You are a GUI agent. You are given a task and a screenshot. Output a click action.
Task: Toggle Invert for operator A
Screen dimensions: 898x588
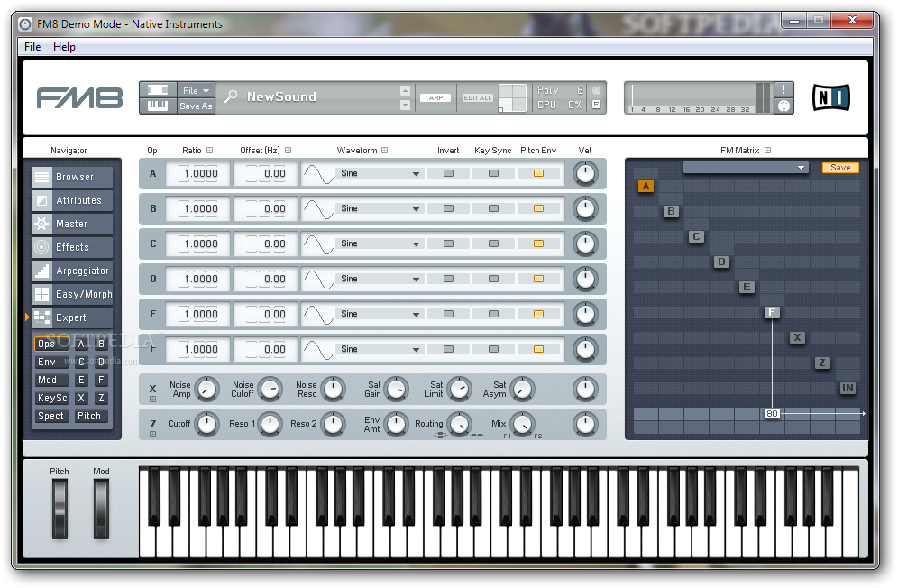click(448, 173)
